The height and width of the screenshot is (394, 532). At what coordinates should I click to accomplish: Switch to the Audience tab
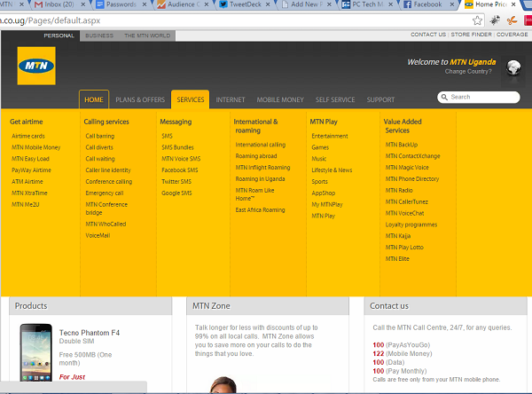(x=184, y=4)
